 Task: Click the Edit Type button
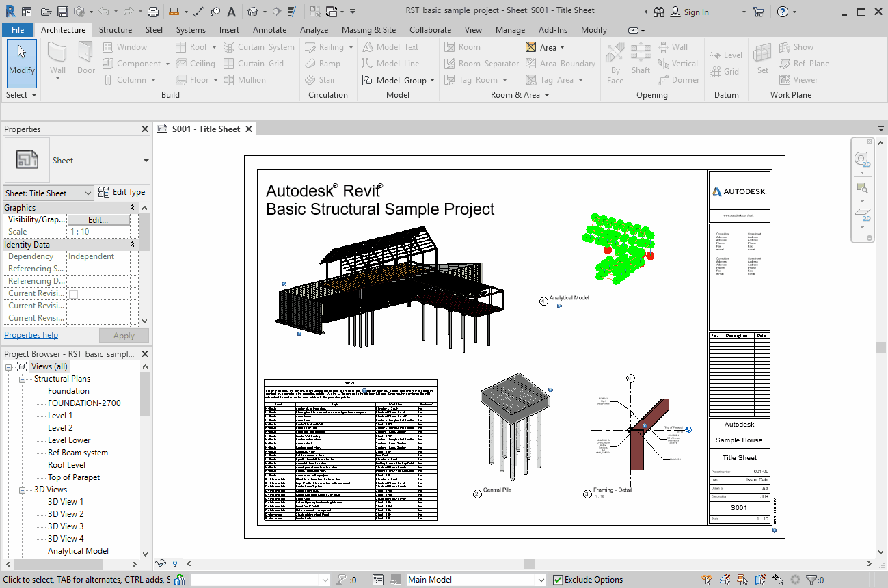[122, 193]
